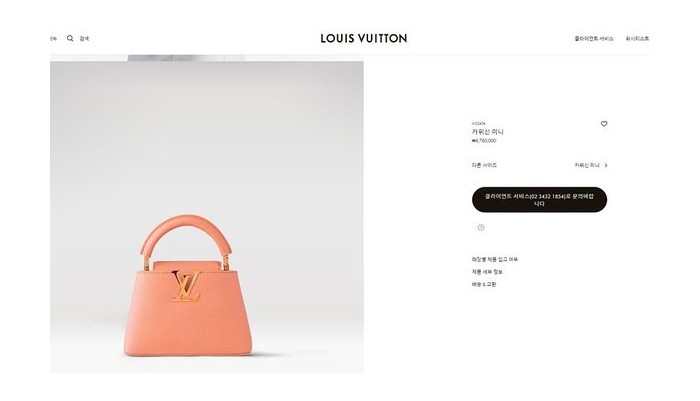
Task: Click the LOUIS VUITTON logo
Action: (364, 38)
